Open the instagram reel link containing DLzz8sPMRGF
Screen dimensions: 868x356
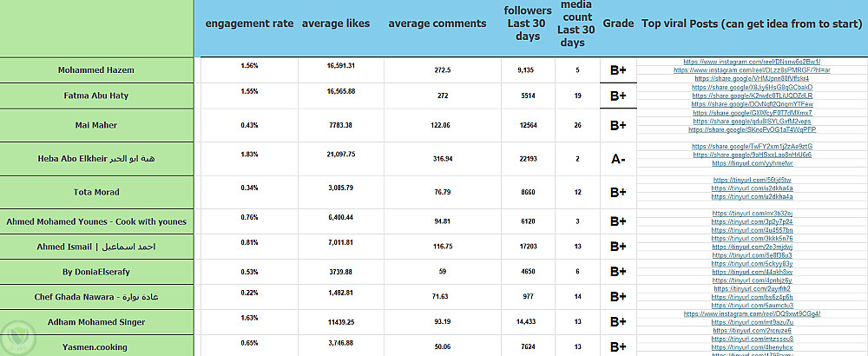[x=752, y=69]
